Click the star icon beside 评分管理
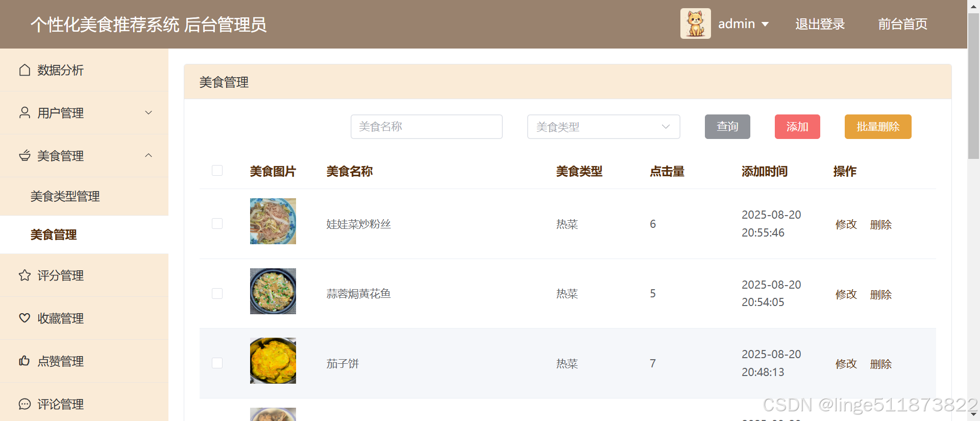980x421 pixels. click(24, 275)
